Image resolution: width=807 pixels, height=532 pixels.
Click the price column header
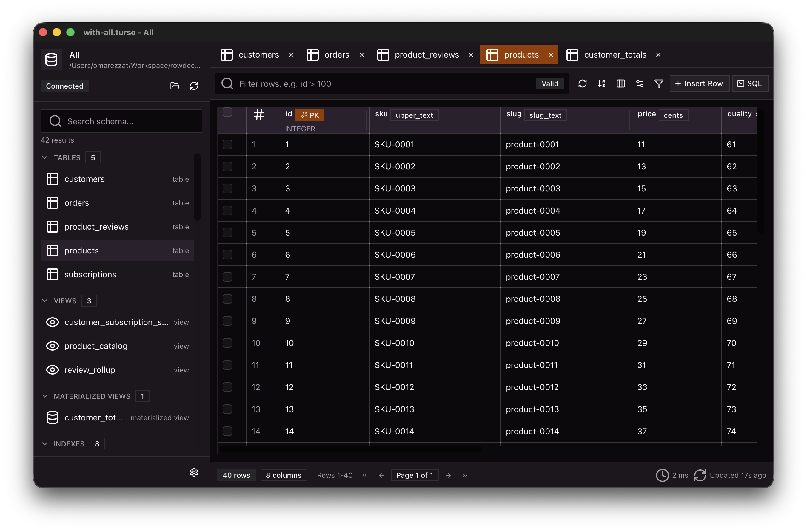pyautogui.click(x=676, y=120)
